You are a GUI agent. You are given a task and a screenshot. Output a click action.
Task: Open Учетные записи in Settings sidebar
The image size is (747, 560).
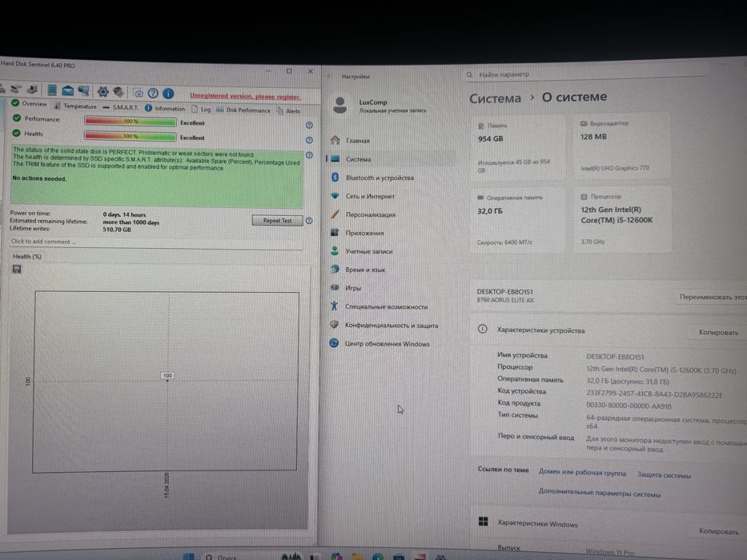click(x=391, y=251)
